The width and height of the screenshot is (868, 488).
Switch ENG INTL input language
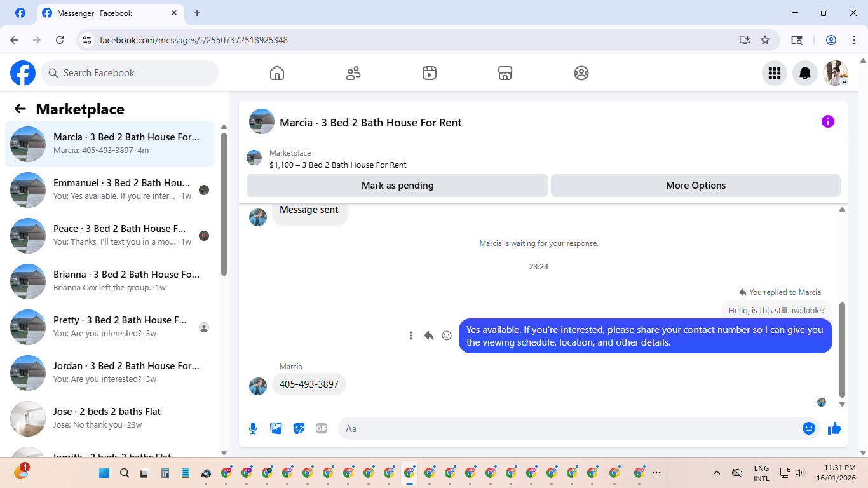click(x=761, y=473)
